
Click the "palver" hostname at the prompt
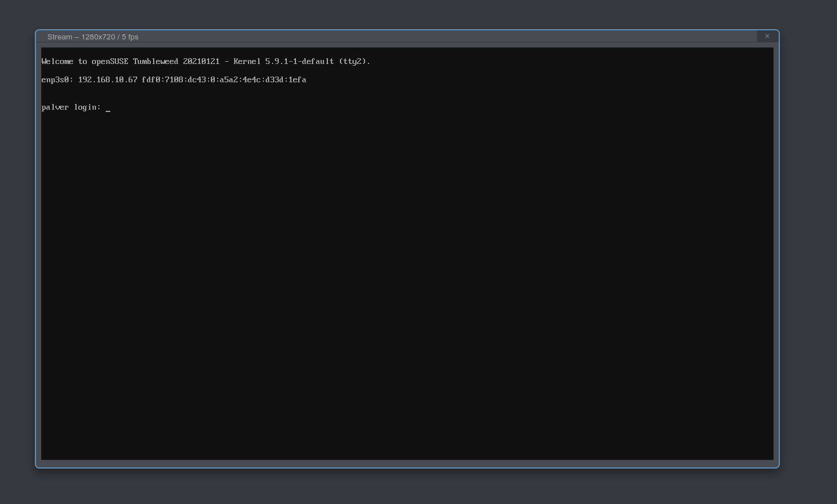click(55, 107)
